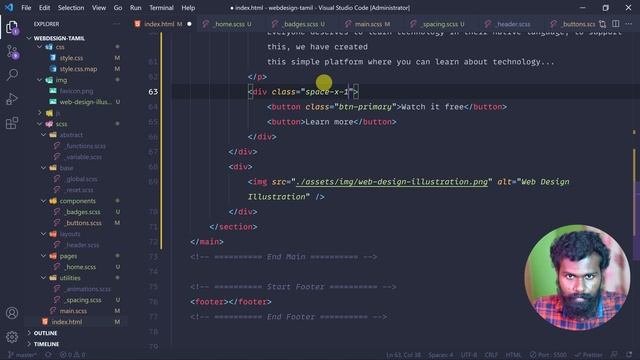Click the notifications bell in status bar

[629, 355]
